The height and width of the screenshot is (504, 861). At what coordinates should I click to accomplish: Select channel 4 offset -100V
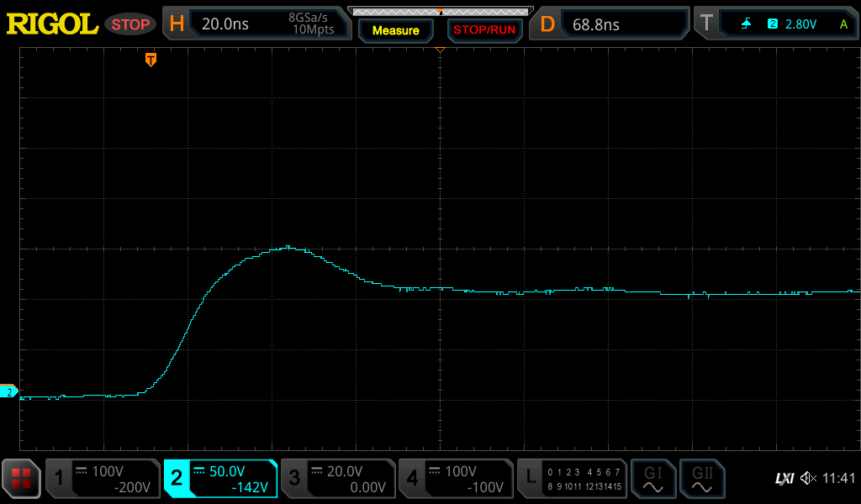pos(485,487)
